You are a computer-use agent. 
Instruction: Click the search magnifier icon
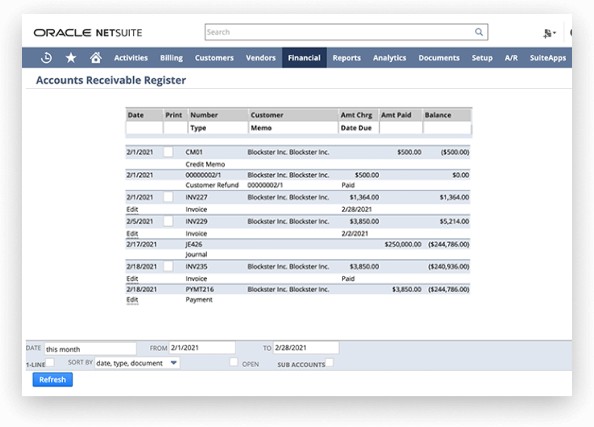(479, 32)
